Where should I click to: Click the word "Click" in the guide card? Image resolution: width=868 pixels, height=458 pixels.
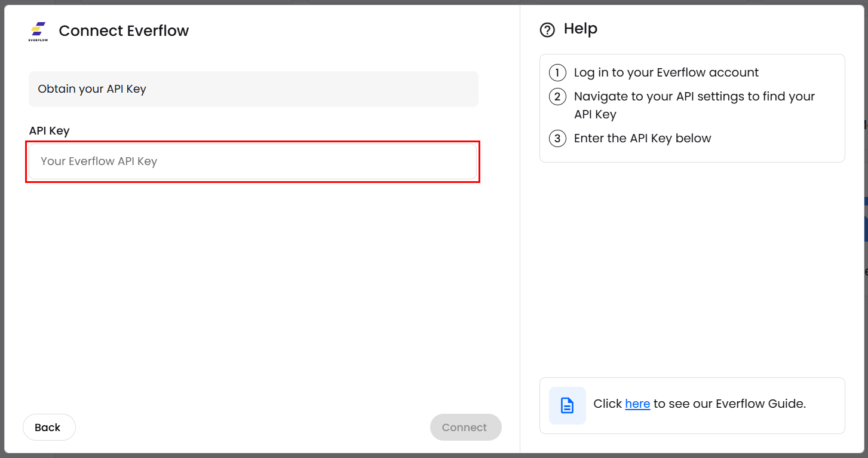[x=608, y=404]
